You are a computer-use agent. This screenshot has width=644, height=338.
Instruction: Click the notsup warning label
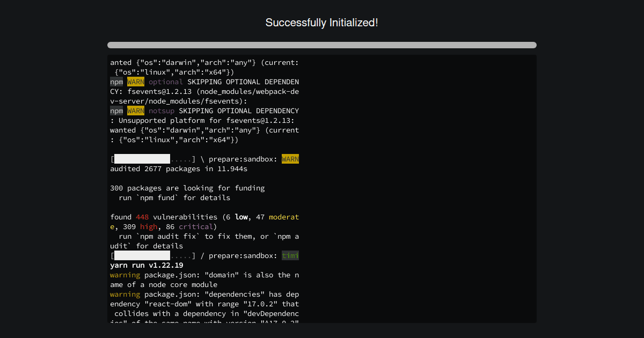pos(162,111)
